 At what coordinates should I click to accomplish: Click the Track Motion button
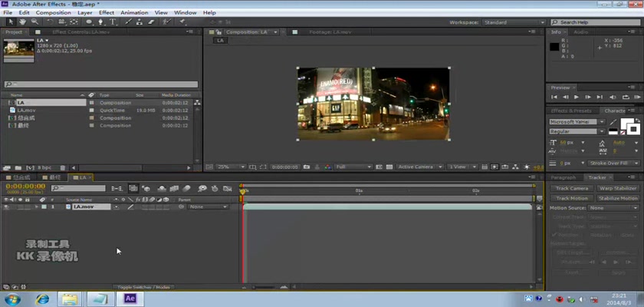(x=572, y=198)
